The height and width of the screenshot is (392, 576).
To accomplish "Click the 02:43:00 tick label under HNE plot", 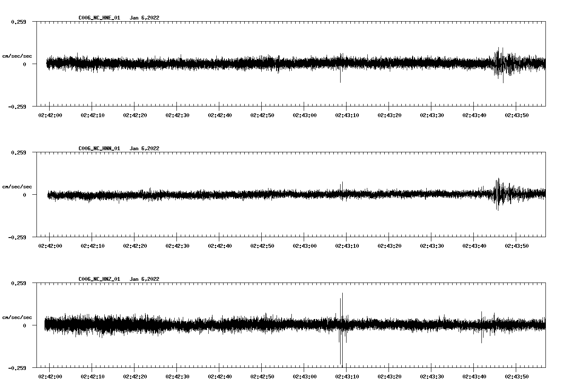I will [305, 115].
